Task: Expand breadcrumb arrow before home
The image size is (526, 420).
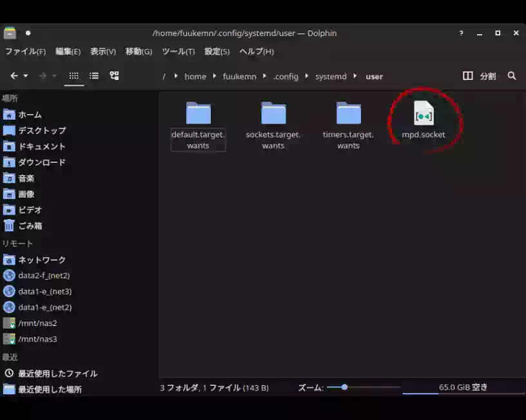Action: click(x=176, y=77)
